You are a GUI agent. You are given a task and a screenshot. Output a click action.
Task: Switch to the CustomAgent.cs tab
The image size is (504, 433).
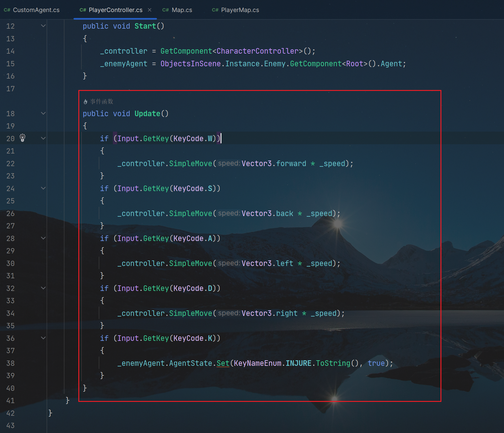[x=36, y=10]
